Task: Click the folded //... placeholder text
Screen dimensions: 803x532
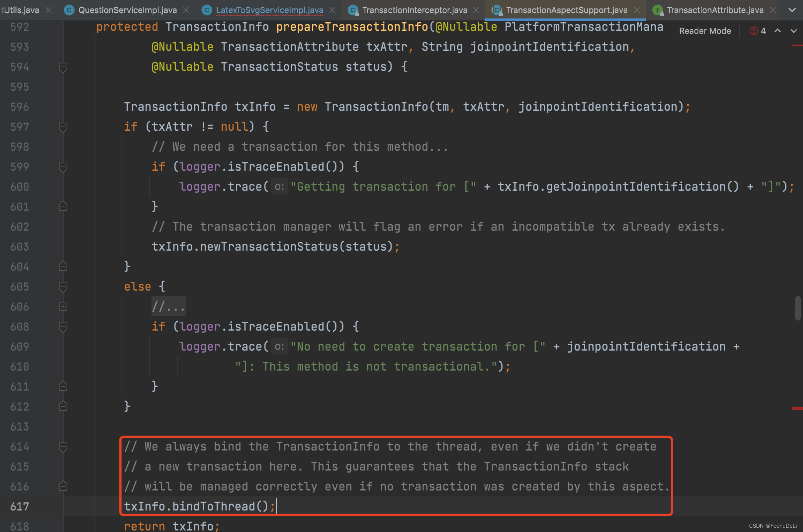Action: coord(168,307)
